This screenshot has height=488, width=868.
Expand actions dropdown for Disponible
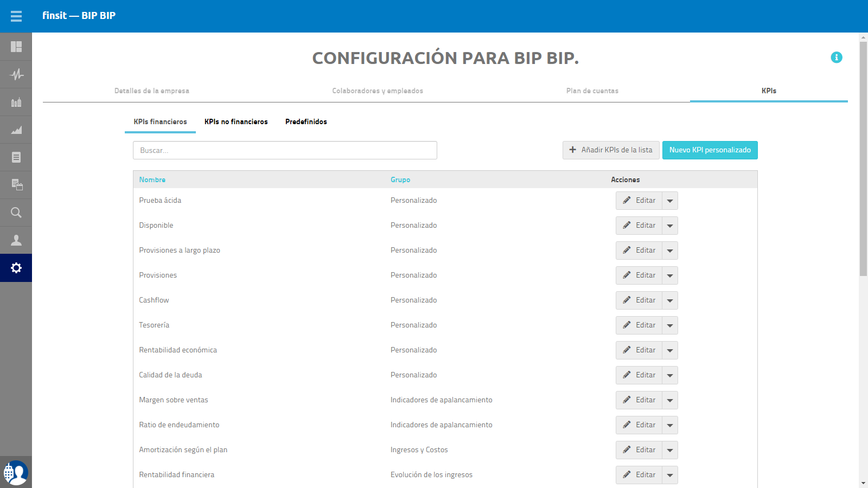pyautogui.click(x=670, y=226)
